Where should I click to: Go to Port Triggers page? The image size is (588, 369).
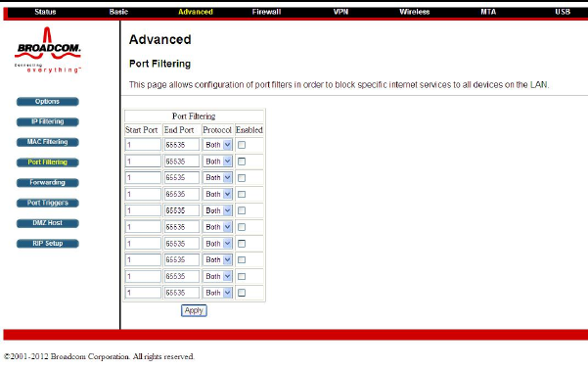click(x=48, y=203)
